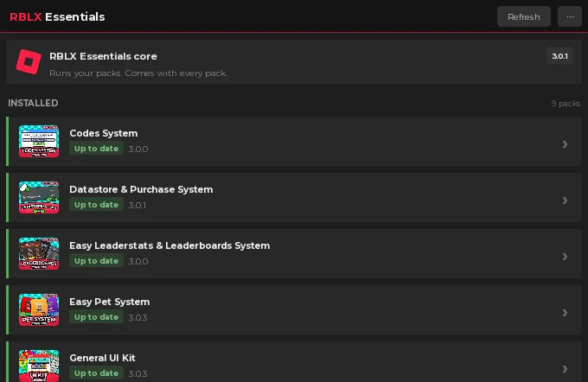Open the General UI Kit thumbnail

(x=39, y=366)
